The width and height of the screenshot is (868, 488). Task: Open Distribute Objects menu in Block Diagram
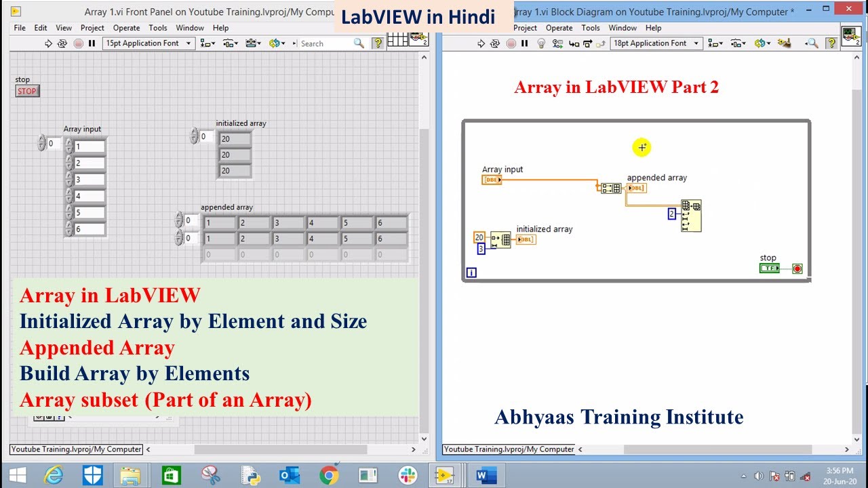[x=738, y=43]
